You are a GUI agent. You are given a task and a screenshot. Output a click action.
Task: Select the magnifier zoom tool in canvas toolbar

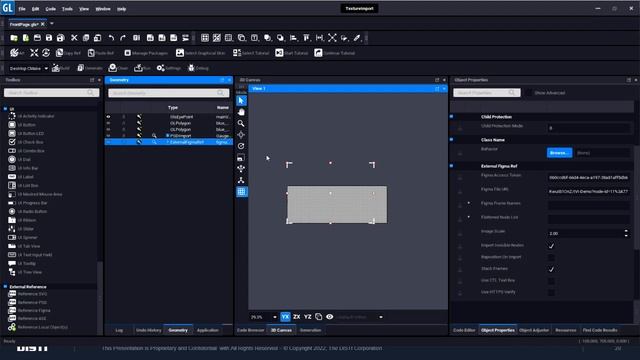click(x=241, y=123)
